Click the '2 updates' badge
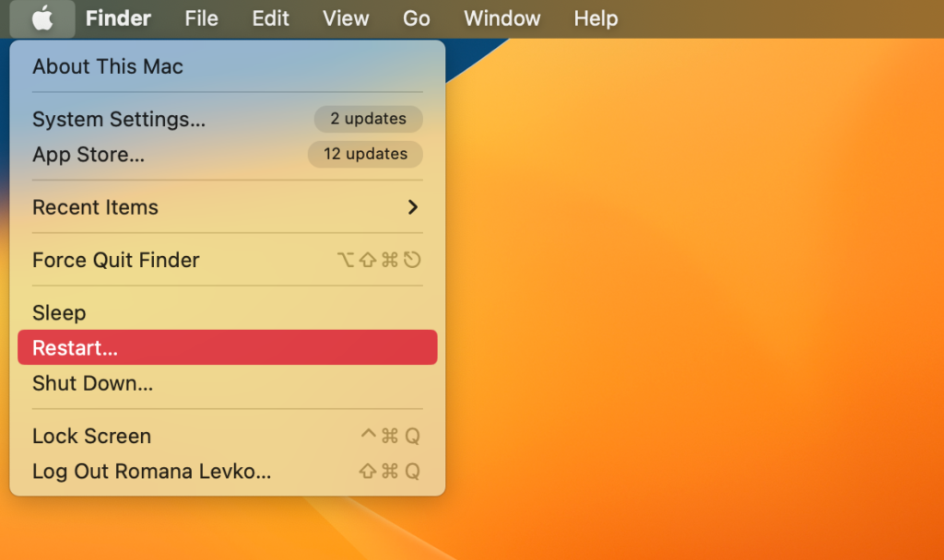944x560 pixels. tap(368, 119)
